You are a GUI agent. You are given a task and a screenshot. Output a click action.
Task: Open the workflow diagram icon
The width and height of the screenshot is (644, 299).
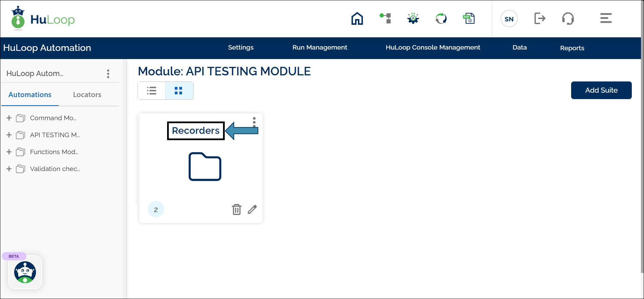(385, 18)
